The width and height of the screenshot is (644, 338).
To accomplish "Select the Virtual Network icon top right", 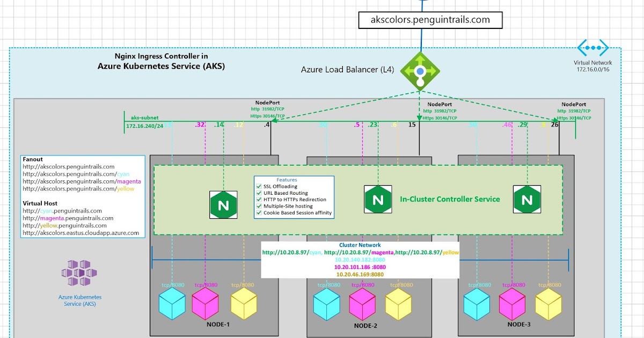I will [x=592, y=47].
